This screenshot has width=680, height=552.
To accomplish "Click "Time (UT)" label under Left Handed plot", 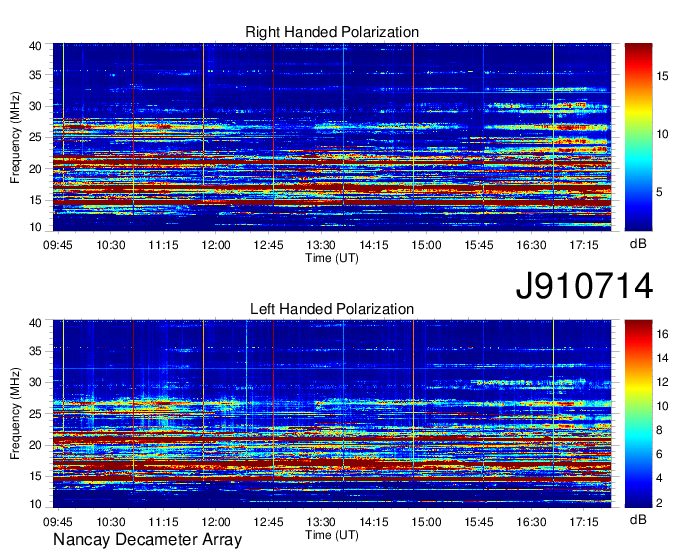I will pos(332,535).
